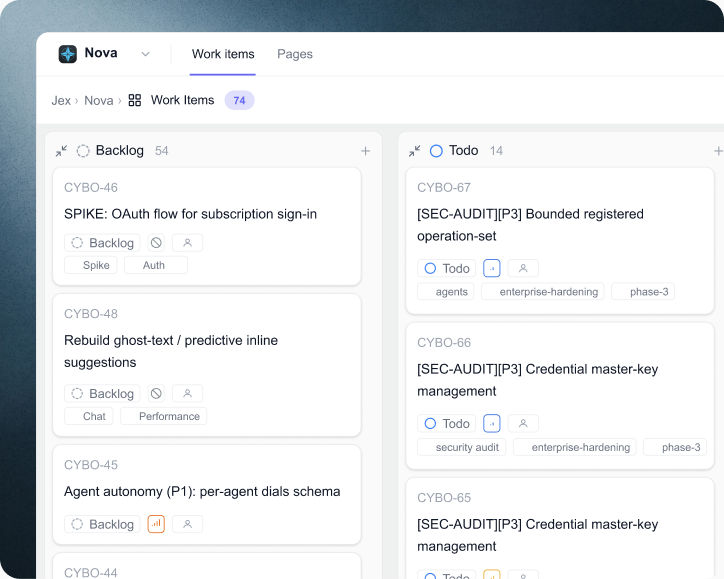724x579 pixels.
Task: Click the Performance label on CYBO-48
Action: tap(163, 416)
